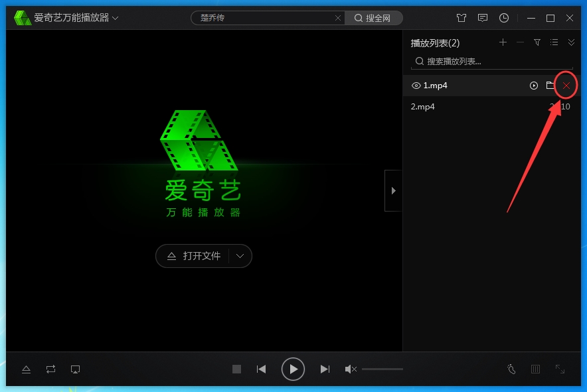Open the folder location of 1.mp4
This screenshot has height=392, width=587.
coord(550,86)
